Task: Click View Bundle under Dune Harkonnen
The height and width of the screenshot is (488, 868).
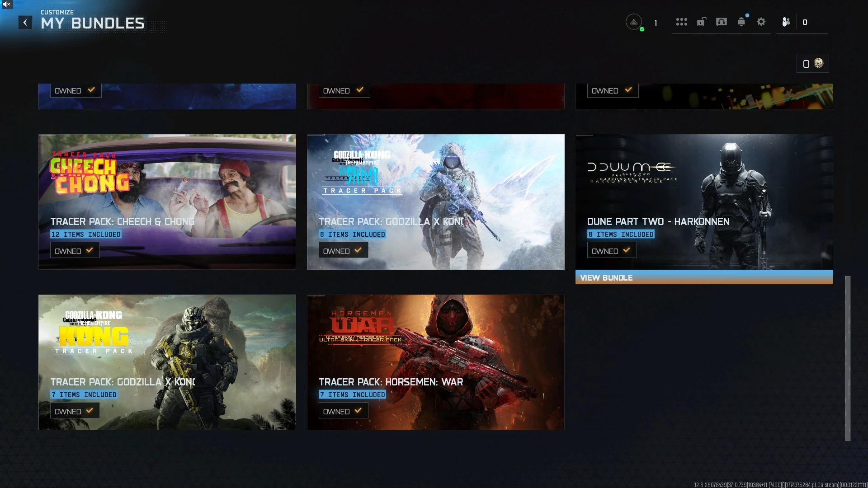Action: [704, 277]
